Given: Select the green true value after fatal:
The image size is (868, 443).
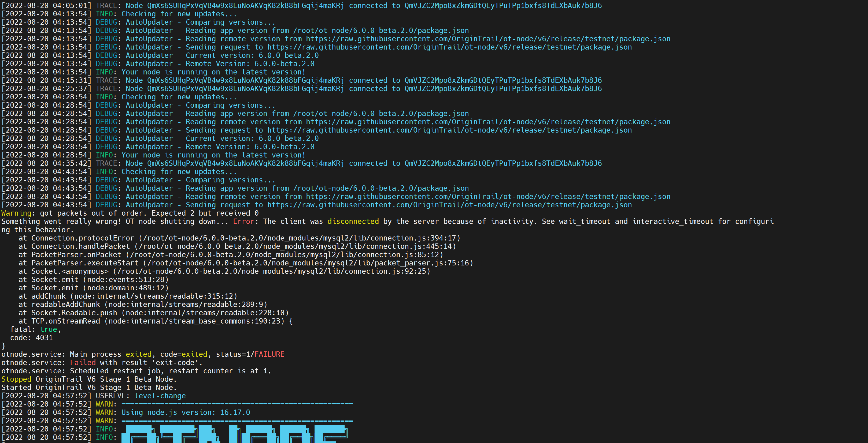Looking at the screenshot, I should pos(49,329).
